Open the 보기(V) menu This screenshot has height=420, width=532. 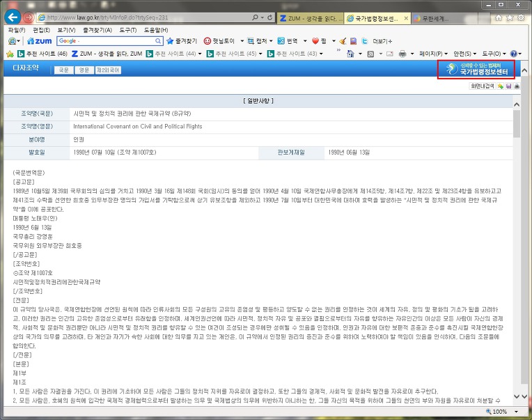tap(67, 30)
